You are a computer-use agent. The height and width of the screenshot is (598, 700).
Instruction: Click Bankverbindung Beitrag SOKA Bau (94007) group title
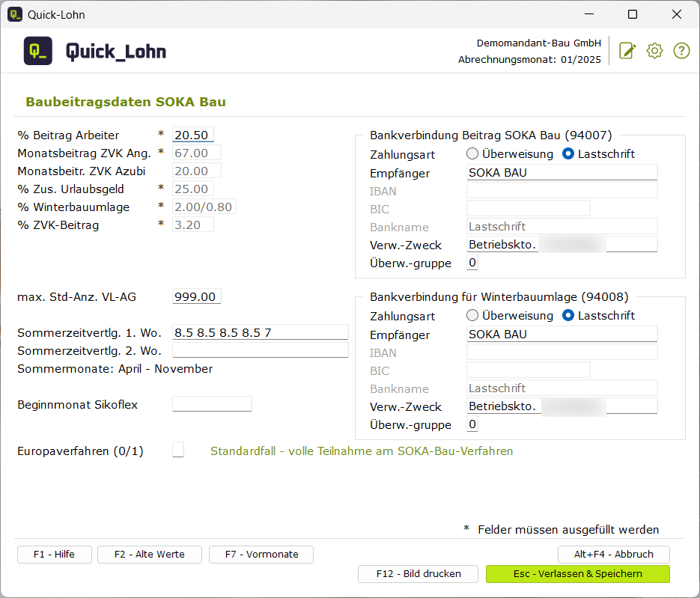tap(490, 135)
